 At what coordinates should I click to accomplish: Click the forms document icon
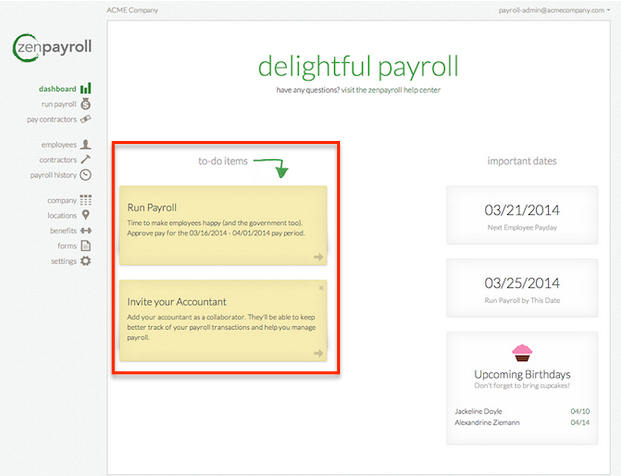(x=86, y=246)
